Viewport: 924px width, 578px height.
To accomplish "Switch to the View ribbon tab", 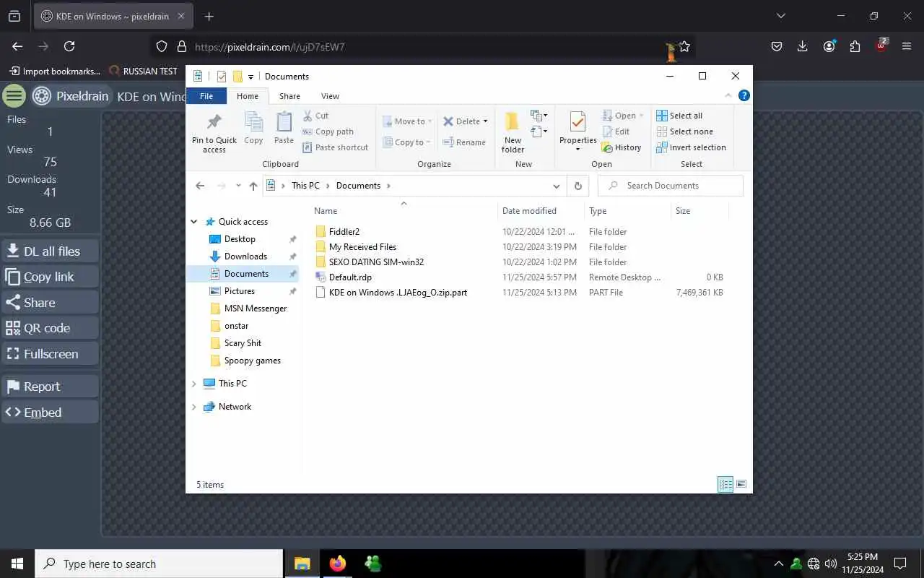I will pyautogui.click(x=330, y=96).
